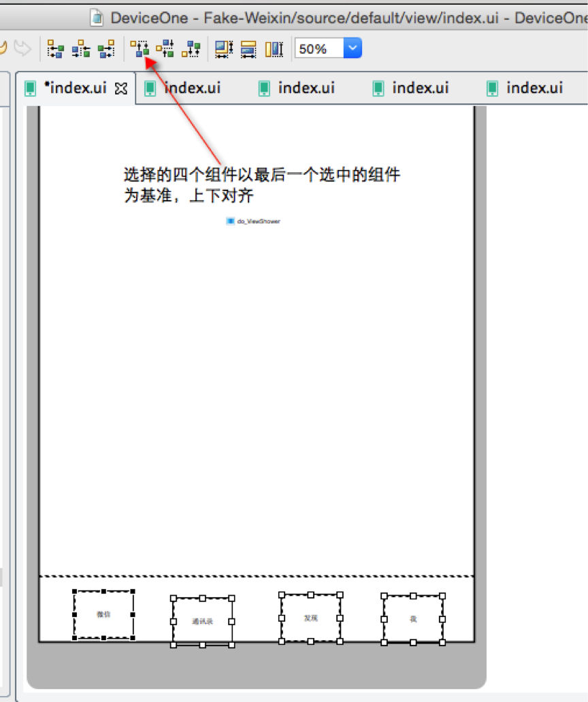The height and width of the screenshot is (702, 588).
Task: Click the align left toolbar icon
Action: pos(55,48)
